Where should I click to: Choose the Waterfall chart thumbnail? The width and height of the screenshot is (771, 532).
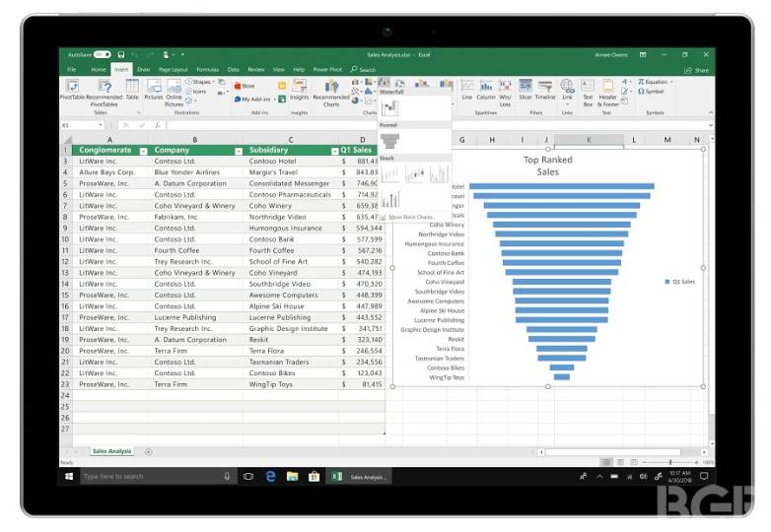tap(389, 108)
